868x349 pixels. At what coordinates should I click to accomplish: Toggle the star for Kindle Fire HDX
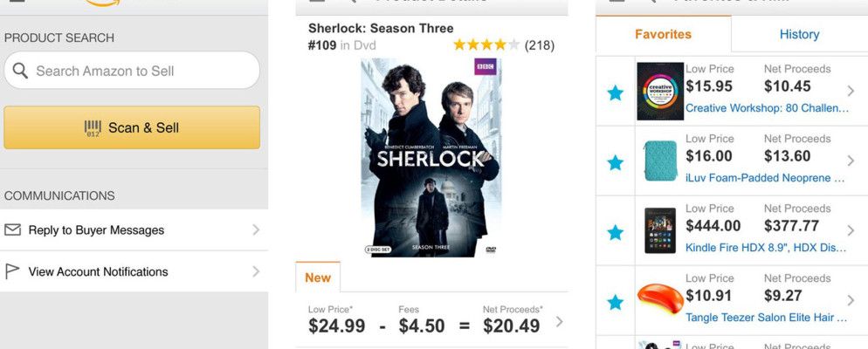click(x=616, y=232)
